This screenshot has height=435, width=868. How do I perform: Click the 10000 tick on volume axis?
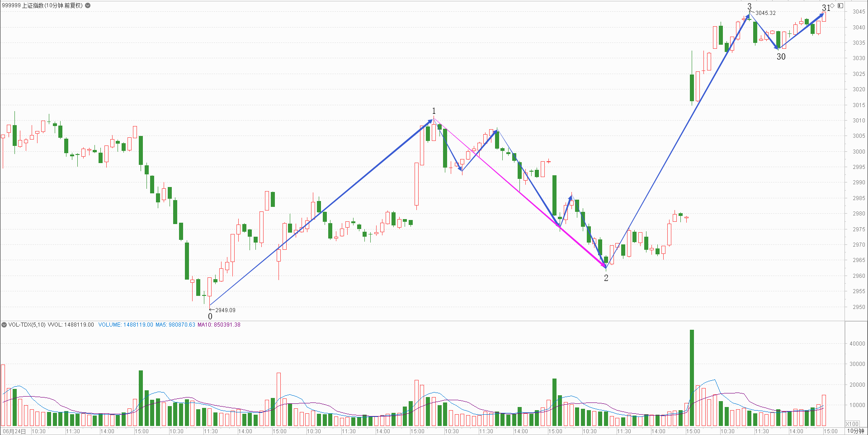[858, 405]
